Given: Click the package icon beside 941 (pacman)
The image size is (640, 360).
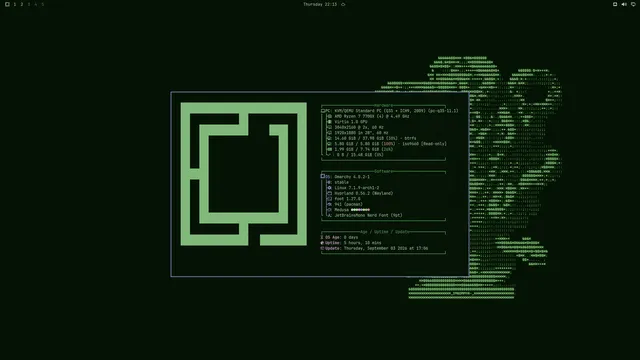Looking at the screenshot, I should (x=330, y=204).
